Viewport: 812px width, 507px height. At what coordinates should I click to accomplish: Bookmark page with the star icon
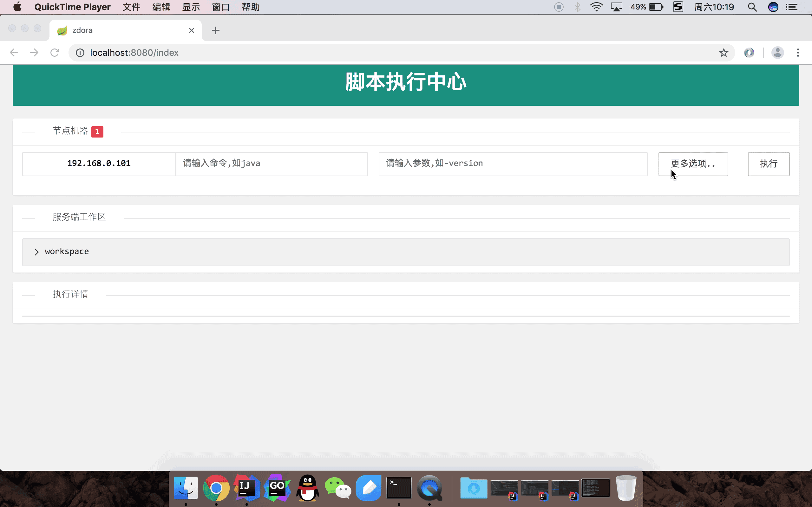tap(724, 53)
